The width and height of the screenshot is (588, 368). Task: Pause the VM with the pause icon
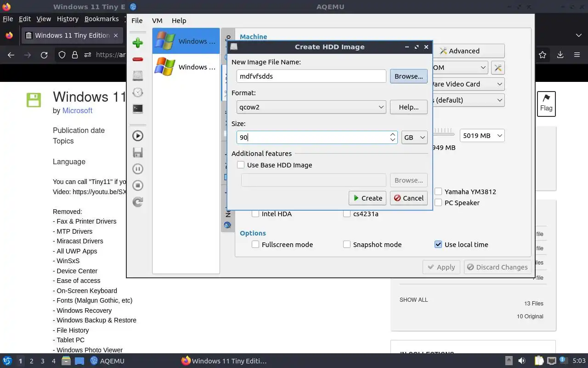[137, 169]
